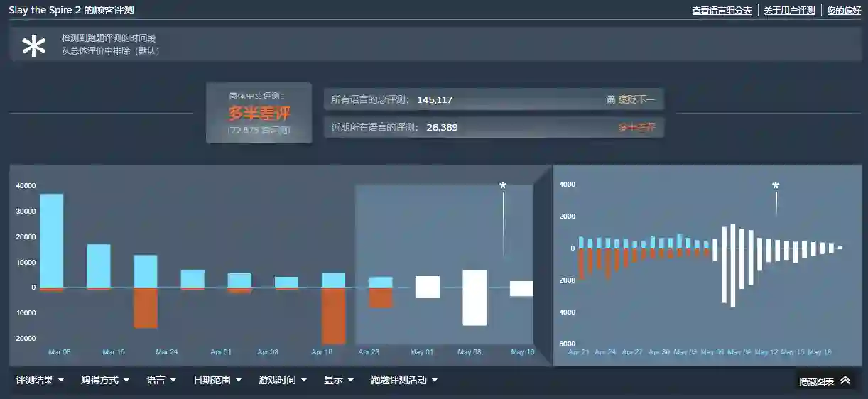
Task: Select the Apr 16 orange negative bar
Action: point(333,316)
